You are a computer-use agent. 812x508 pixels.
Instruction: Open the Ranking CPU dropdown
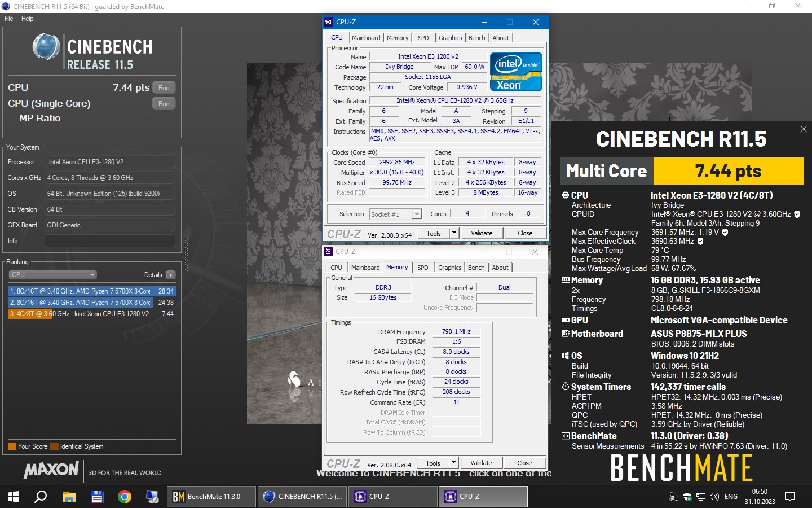pyautogui.click(x=53, y=275)
